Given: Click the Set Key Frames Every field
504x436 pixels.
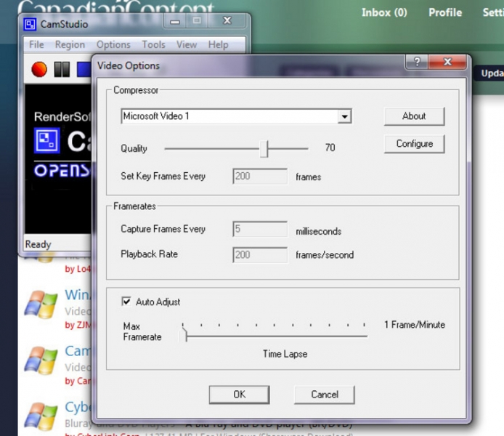Looking at the screenshot, I should tap(260, 177).
